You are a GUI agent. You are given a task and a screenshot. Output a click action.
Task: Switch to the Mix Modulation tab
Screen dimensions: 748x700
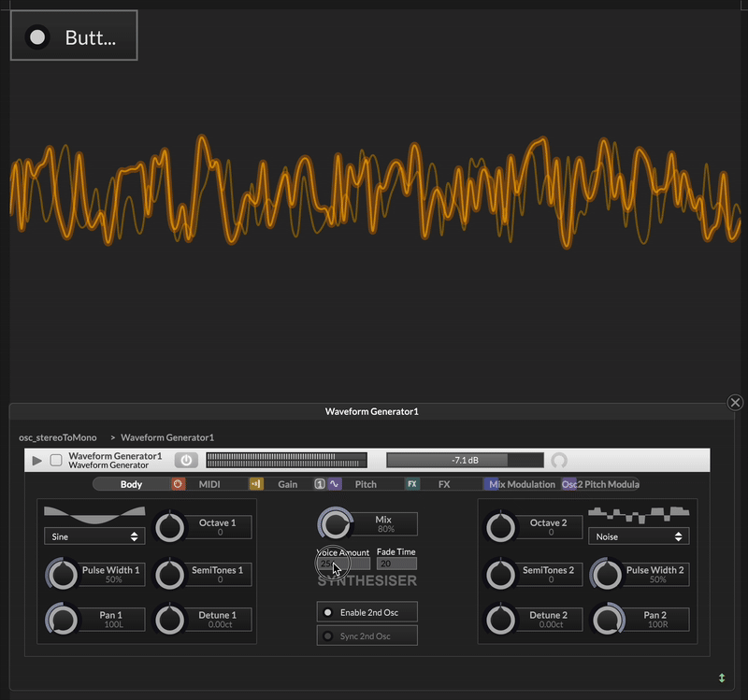pyautogui.click(x=521, y=484)
